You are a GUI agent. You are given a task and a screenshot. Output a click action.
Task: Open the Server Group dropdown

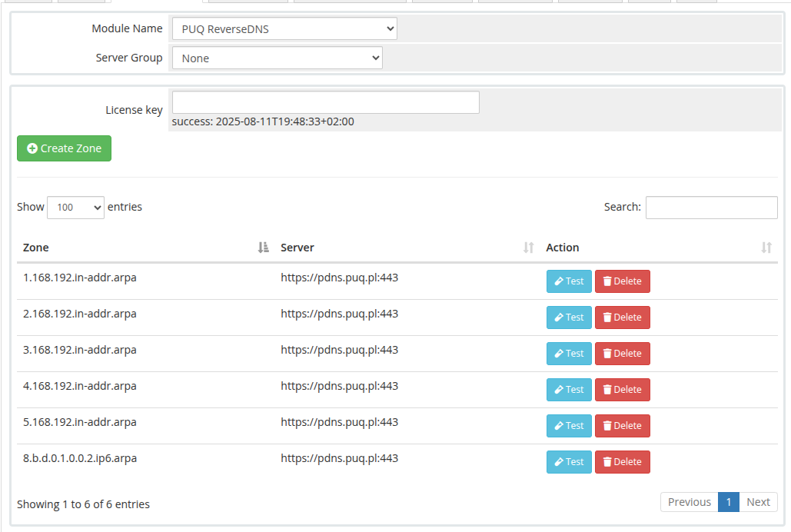[x=277, y=58]
